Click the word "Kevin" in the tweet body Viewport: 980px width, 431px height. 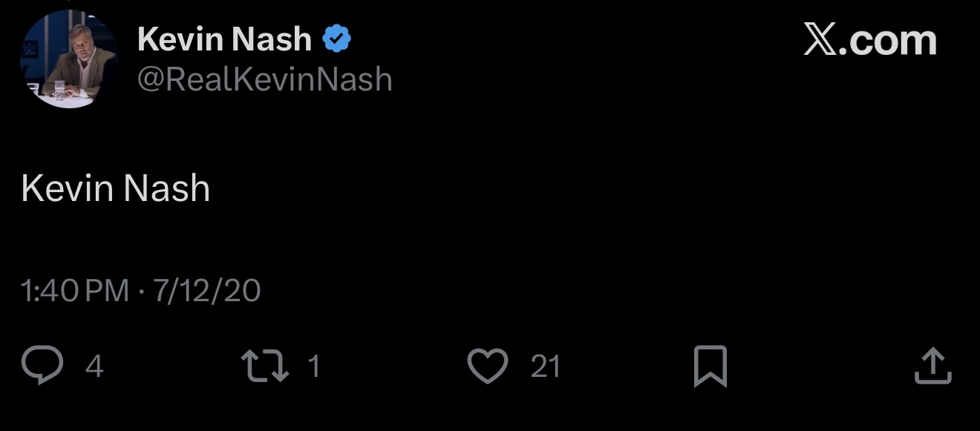click(x=67, y=188)
